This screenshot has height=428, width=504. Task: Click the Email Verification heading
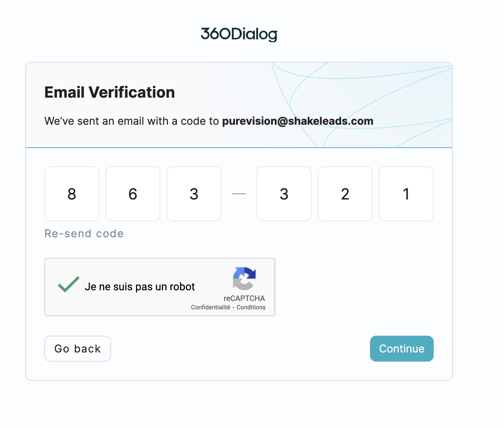click(x=110, y=92)
